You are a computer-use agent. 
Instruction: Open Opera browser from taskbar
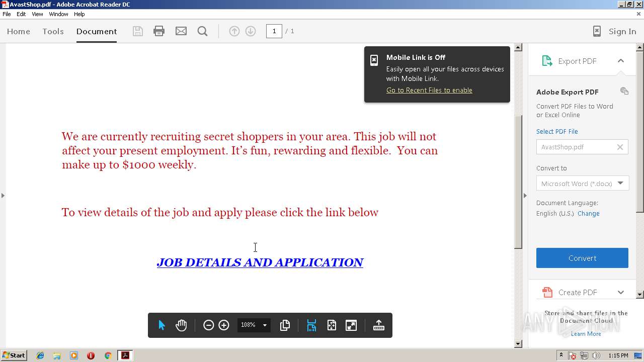pos(91,355)
